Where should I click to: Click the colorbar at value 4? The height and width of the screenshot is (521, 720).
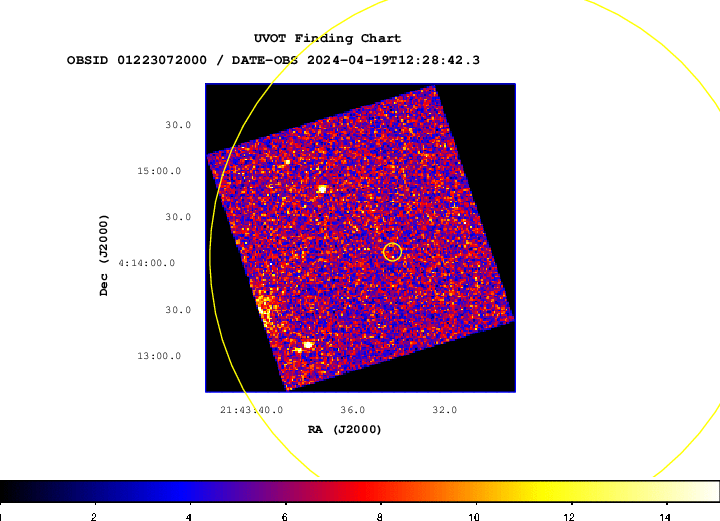tap(190, 492)
